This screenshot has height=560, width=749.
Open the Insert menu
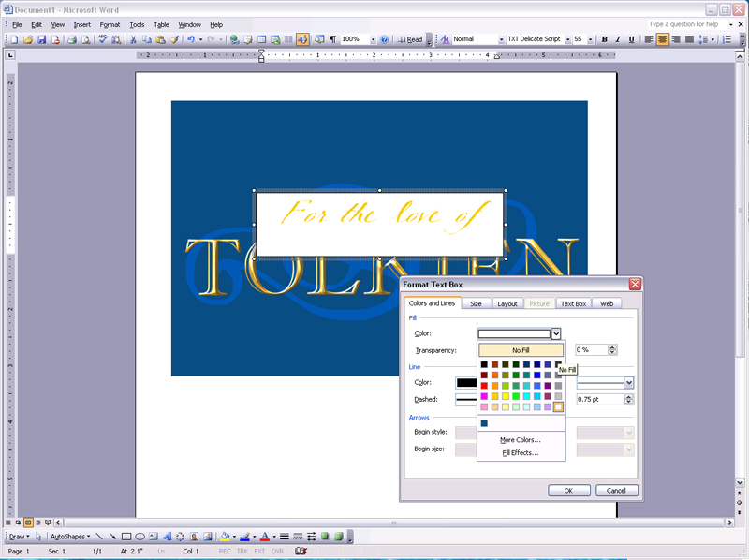(x=81, y=25)
